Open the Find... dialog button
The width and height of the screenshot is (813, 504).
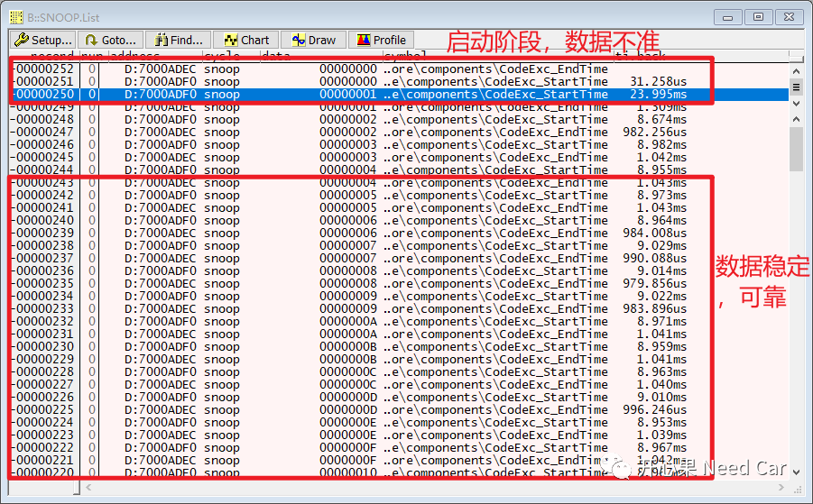179,40
